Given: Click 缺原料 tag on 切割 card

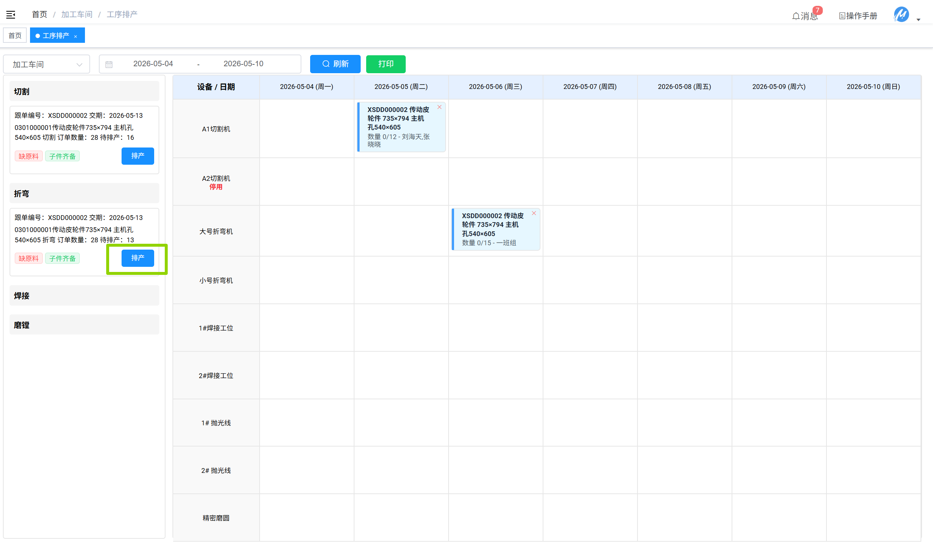Looking at the screenshot, I should tap(29, 156).
